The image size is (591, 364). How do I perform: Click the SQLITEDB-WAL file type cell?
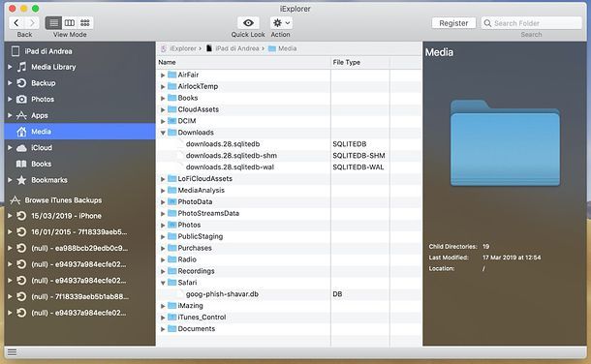tap(358, 167)
